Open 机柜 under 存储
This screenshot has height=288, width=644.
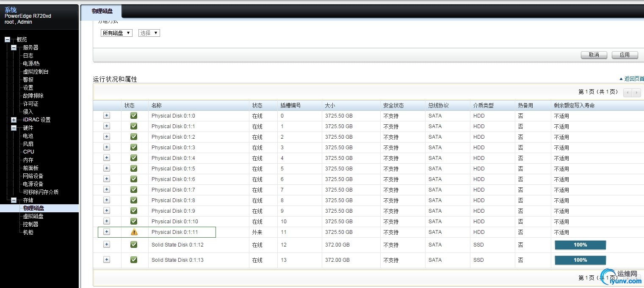coord(28,232)
